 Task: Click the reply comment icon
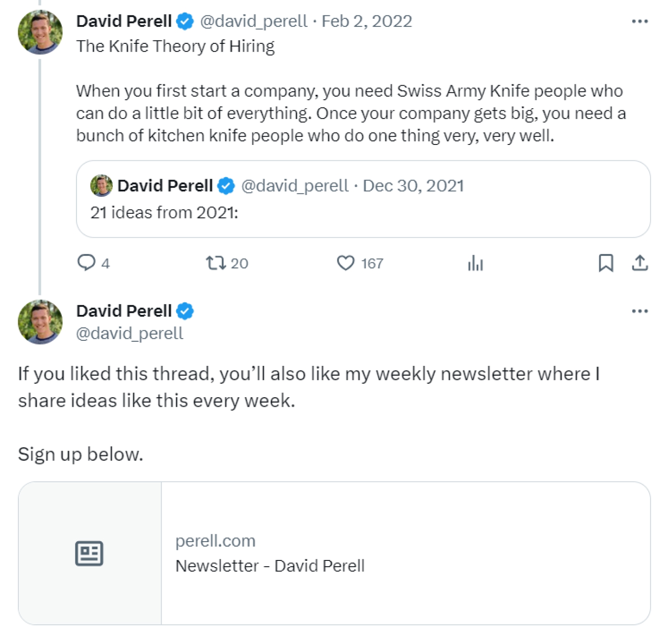[x=86, y=263]
